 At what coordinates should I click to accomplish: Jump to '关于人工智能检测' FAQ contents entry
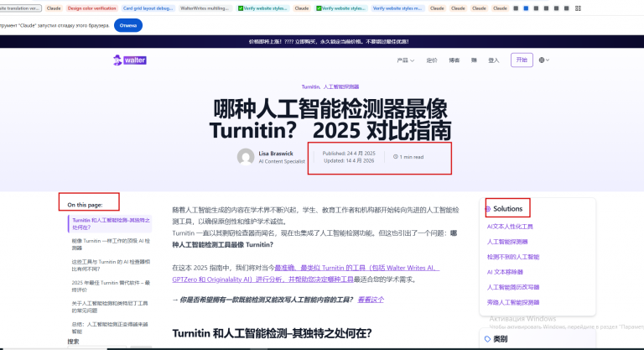pyautogui.click(x=110, y=307)
